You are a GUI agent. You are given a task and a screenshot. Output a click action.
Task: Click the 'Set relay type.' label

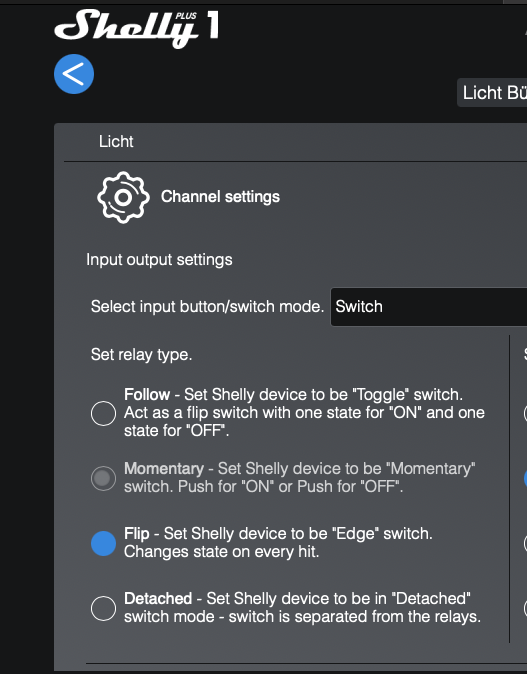141,355
